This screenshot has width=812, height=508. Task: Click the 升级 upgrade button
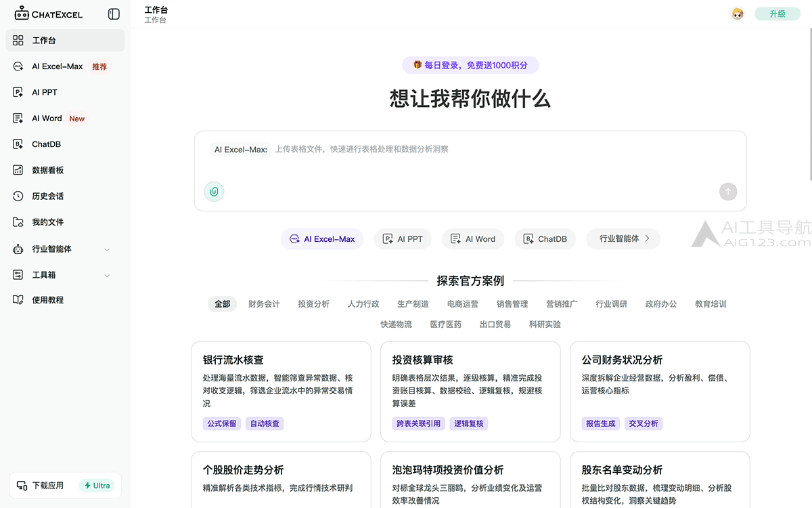coord(777,14)
